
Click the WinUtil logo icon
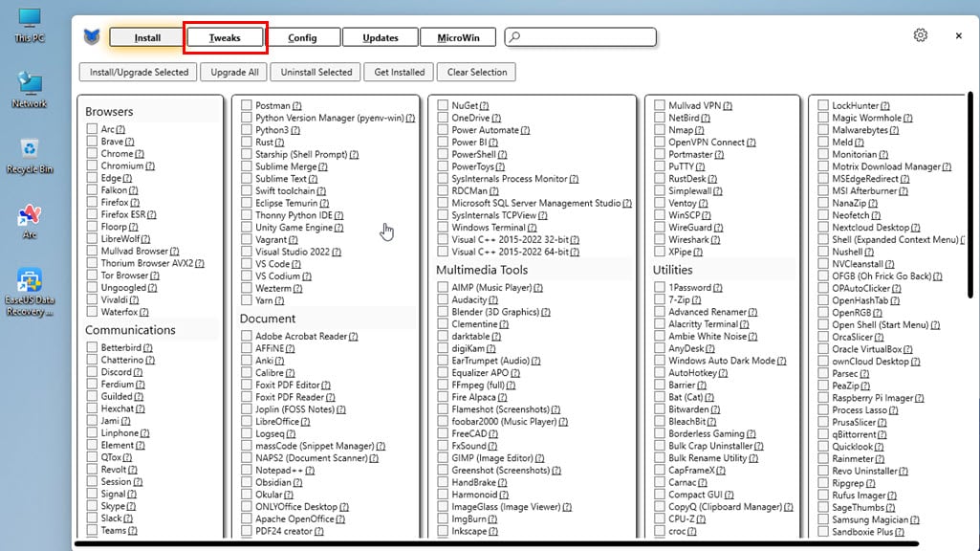point(92,37)
